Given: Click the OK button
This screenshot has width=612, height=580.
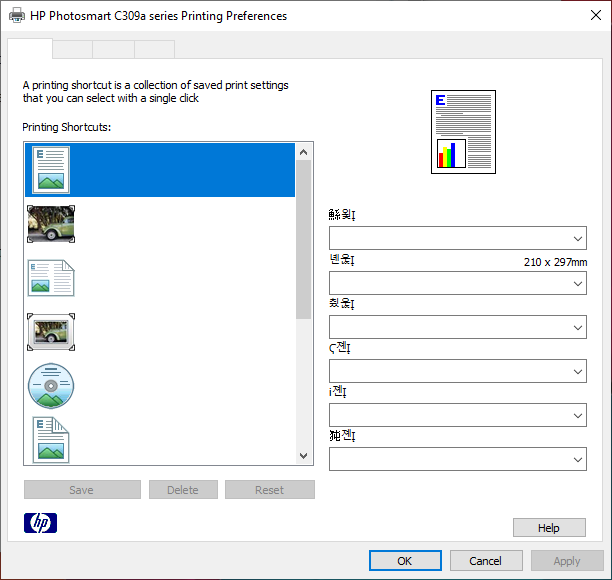Looking at the screenshot, I should point(406,561).
